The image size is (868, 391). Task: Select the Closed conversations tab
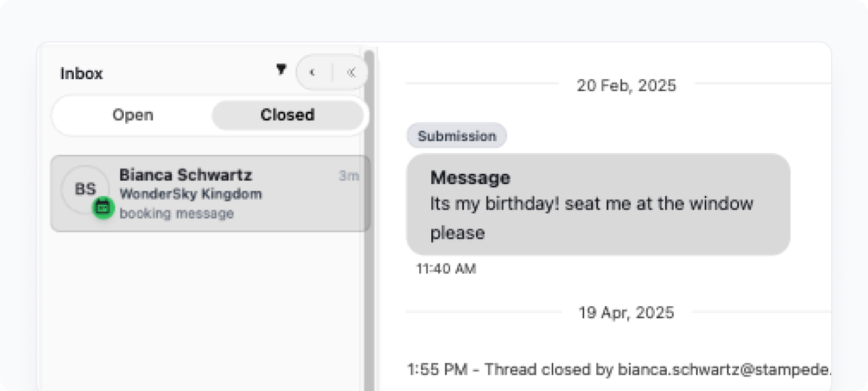pos(288,115)
